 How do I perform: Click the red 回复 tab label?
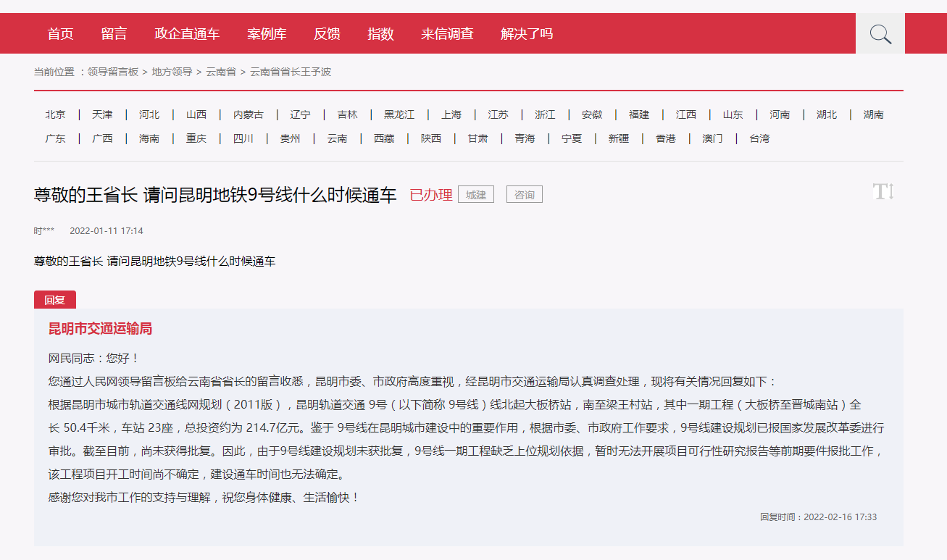click(x=55, y=300)
